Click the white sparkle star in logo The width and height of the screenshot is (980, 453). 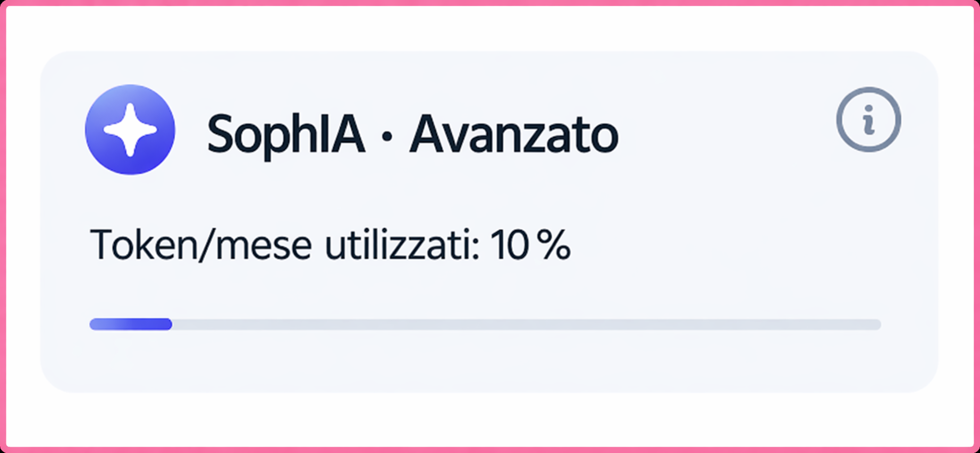(130, 130)
